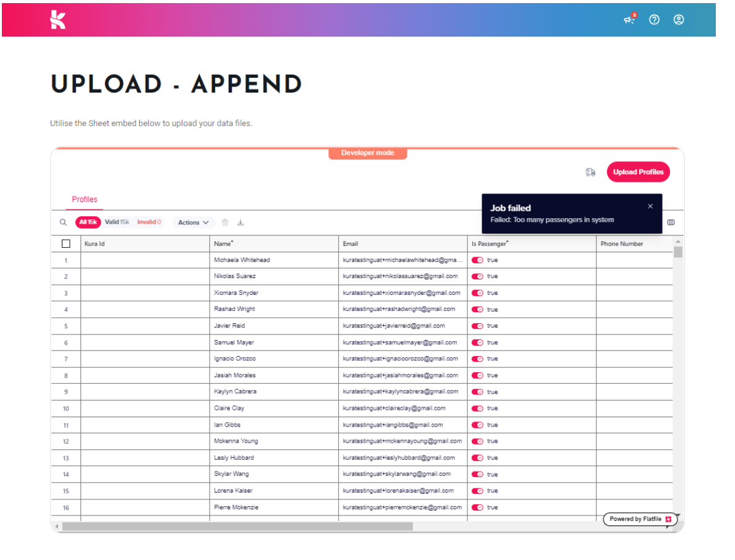Toggle Is Passenger for Pierre Mckenzie

point(477,507)
